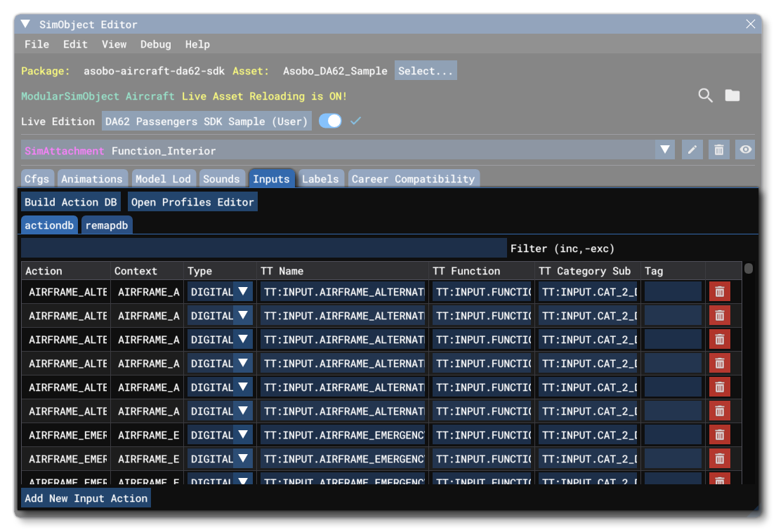The width and height of the screenshot is (776, 532).
Task: Switch to the Sounds tab
Action: click(222, 178)
